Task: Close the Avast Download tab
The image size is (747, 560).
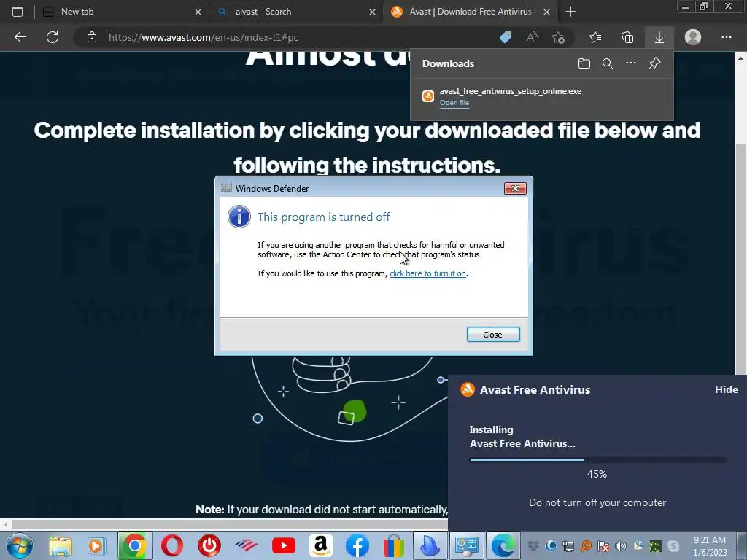Action: (547, 12)
